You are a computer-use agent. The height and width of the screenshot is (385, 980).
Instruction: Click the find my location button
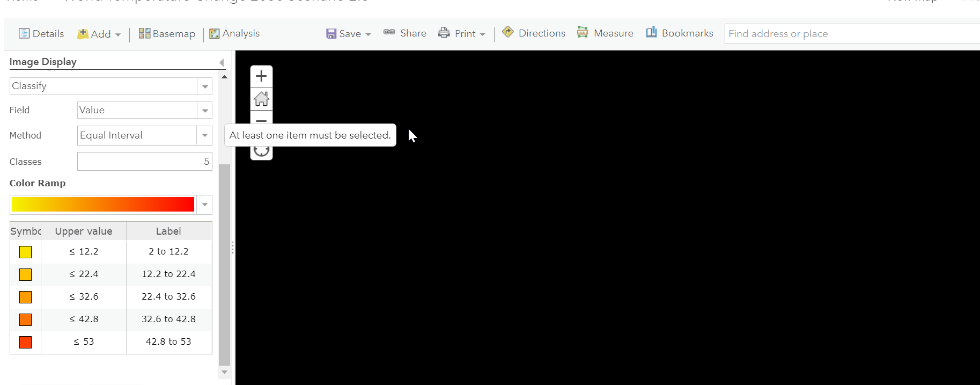261,151
